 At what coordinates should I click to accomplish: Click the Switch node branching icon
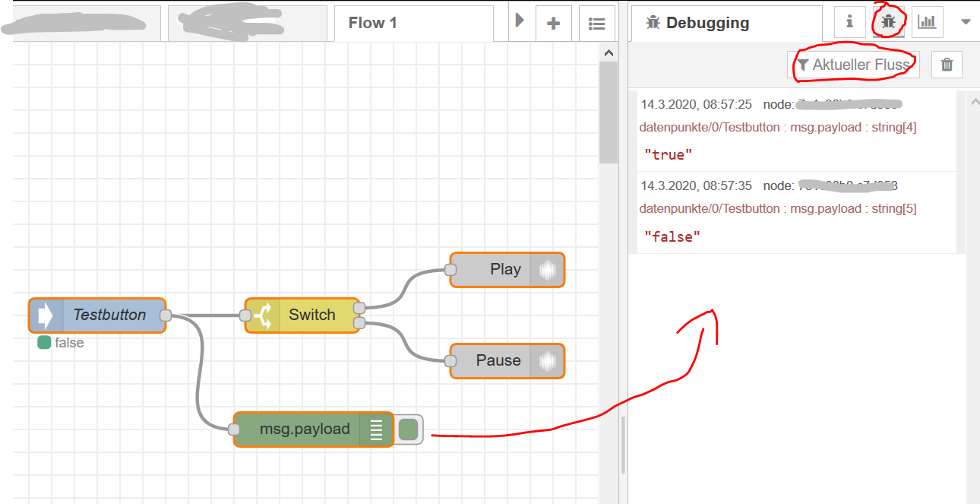[263, 315]
